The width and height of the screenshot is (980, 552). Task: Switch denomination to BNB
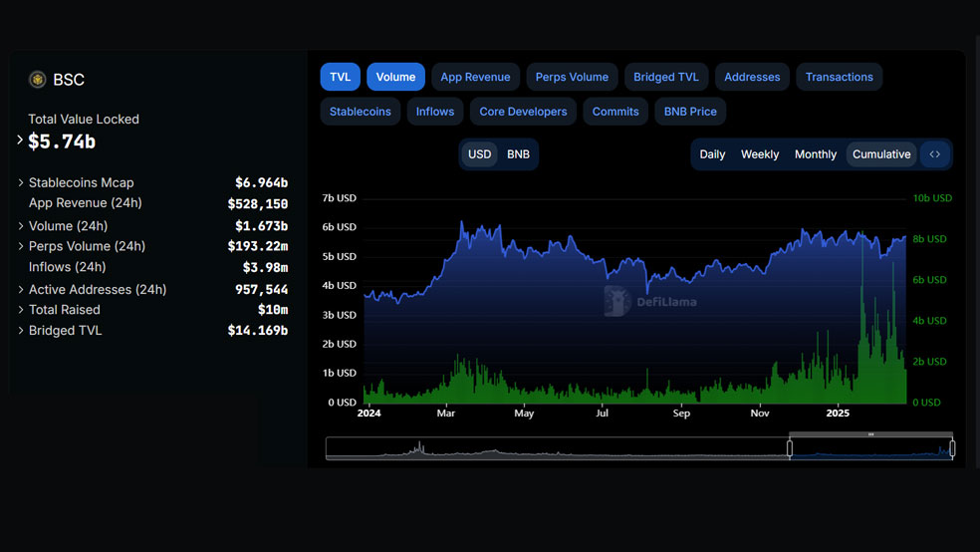click(518, 154)
